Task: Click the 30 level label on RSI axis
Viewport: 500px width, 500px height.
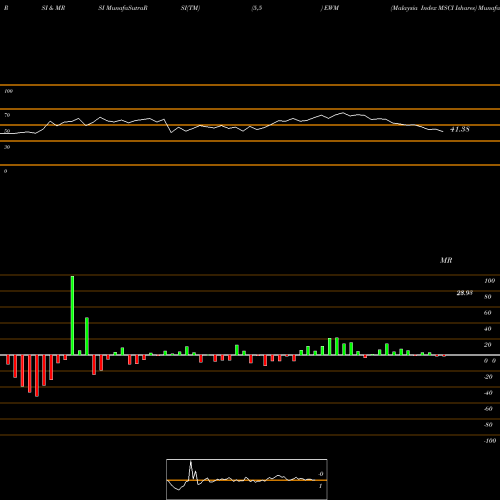Action: pos(7,147)
